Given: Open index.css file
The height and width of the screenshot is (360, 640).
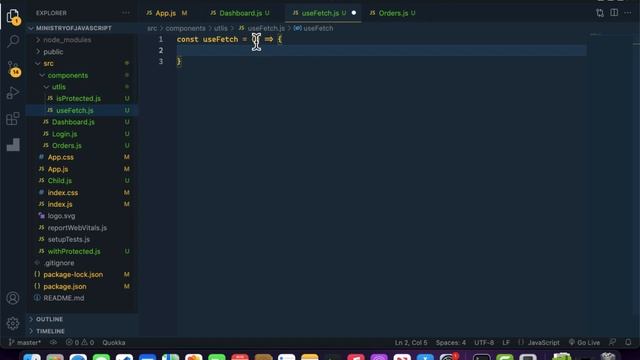Looking at the screenshot, I should (62, 193).
